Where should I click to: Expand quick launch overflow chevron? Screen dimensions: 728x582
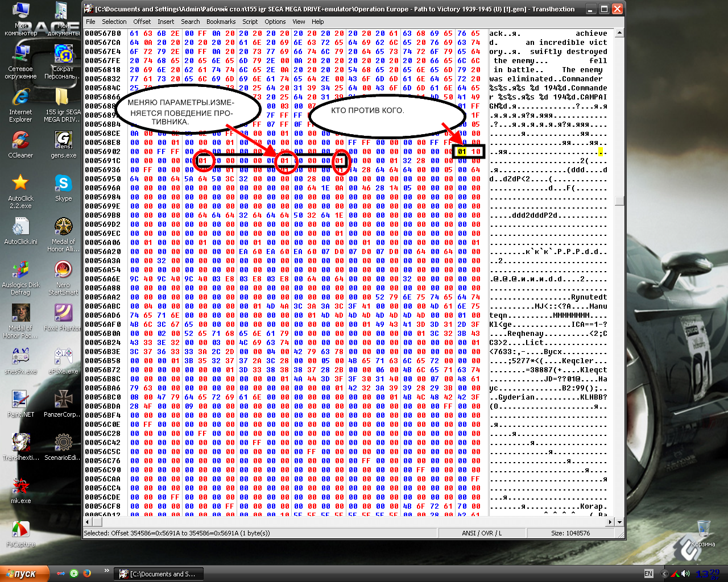coord(106,570)
